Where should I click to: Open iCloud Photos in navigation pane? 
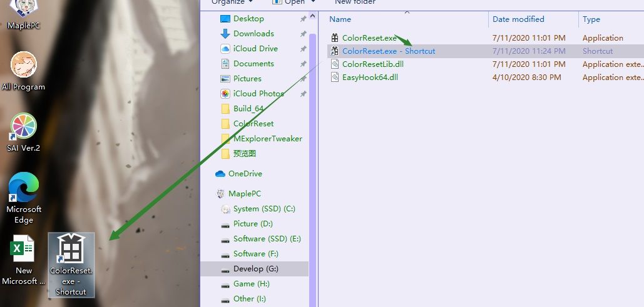coord(258,94)
